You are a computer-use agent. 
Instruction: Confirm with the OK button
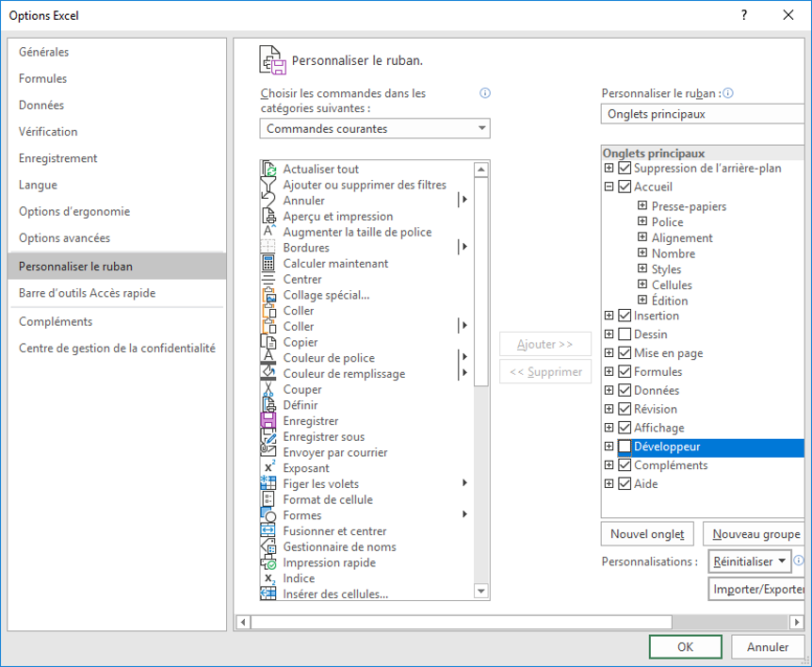click(x=685, y=647)
